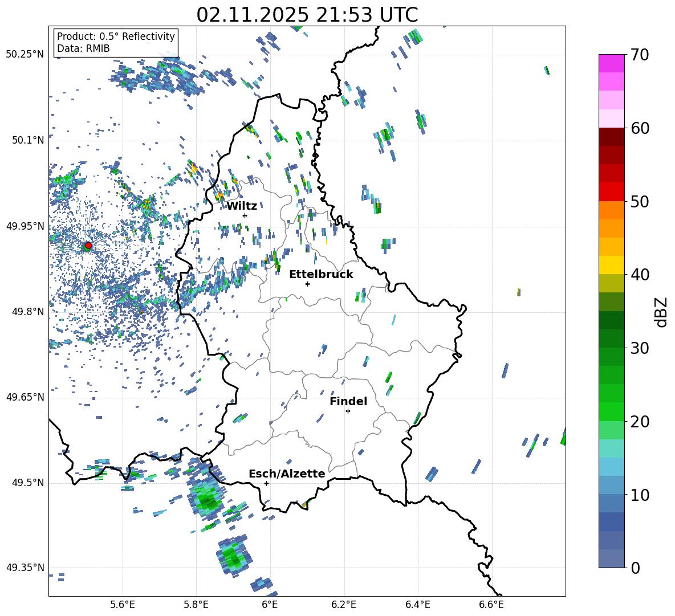Select the Findel city label

click(348, 401)
